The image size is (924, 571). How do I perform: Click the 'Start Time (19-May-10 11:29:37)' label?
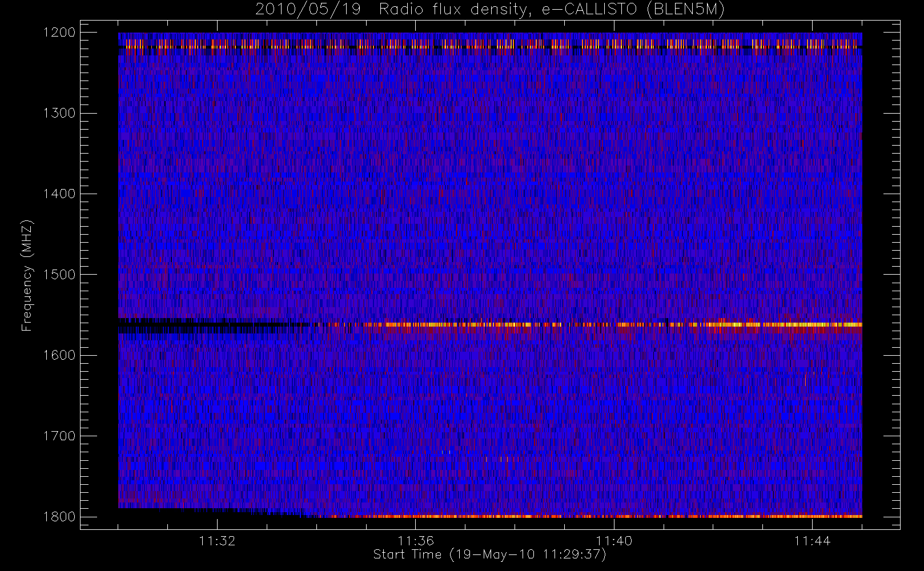tap(489, 554)
